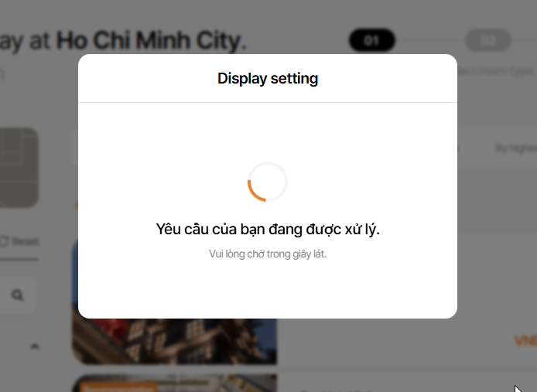
Task: Click the Vui lòng chờ trong giây lát text
Action: click(268, 254)
